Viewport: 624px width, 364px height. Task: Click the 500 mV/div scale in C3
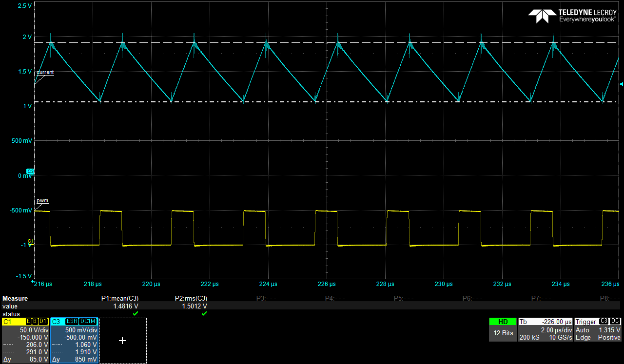point(81,330)
